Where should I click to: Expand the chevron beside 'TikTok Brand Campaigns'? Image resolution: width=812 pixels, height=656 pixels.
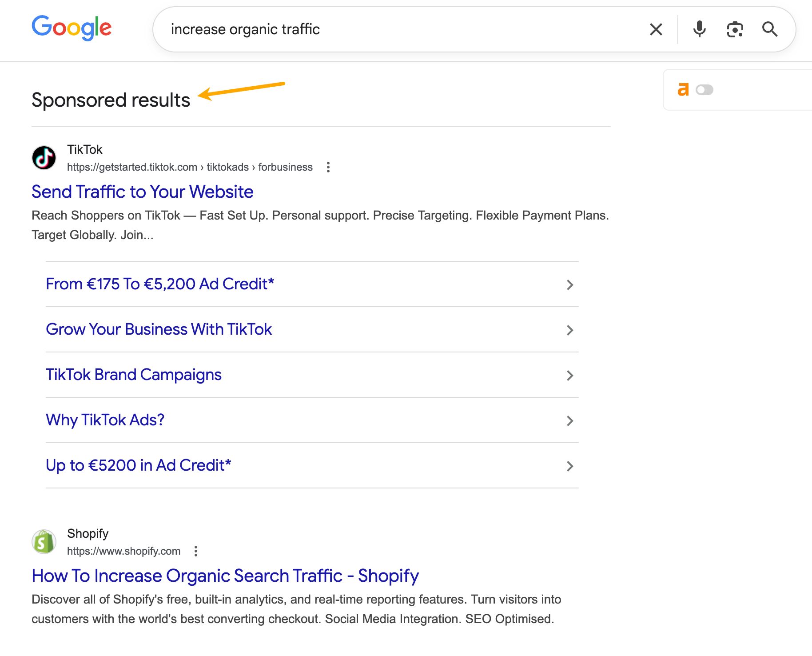[570, 376]
